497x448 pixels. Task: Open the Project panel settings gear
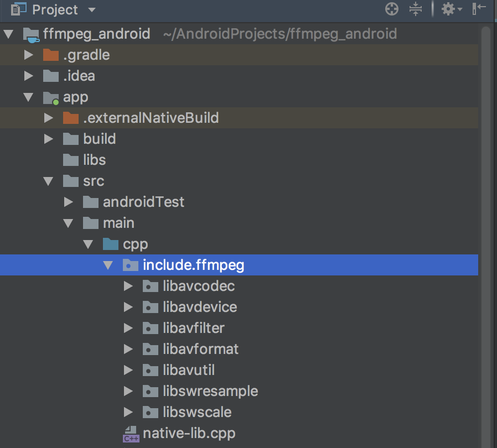click(x=448, y=9)
